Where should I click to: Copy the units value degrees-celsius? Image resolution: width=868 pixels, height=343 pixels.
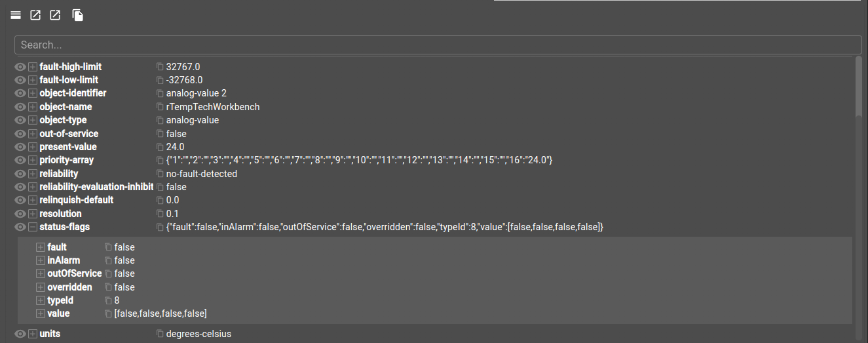[160, 334]
